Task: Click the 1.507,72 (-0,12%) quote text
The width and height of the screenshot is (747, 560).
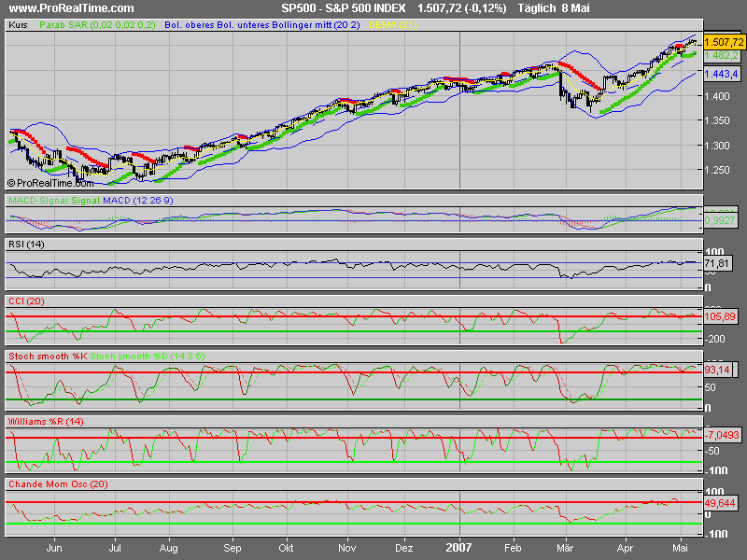Action: (461, 8)
